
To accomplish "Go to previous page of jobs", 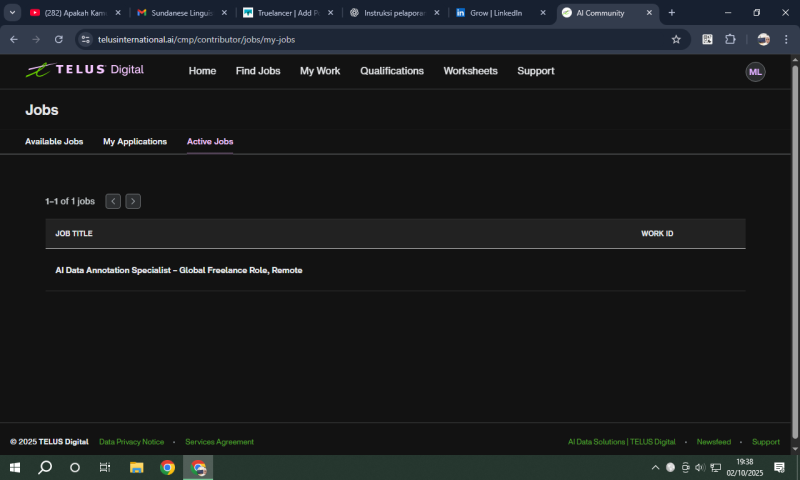I will pos(113,201).
